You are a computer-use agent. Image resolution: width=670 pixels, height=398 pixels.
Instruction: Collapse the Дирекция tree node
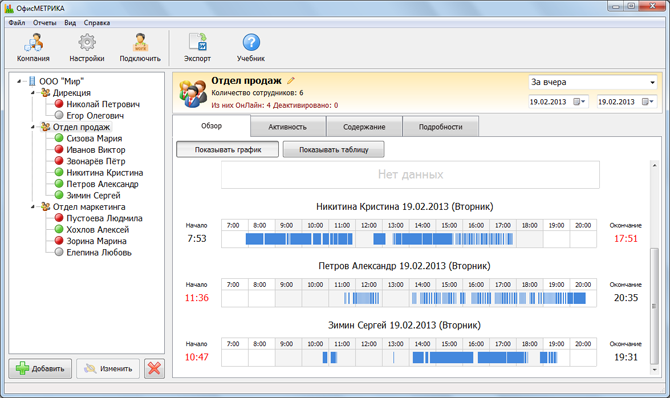33,93
